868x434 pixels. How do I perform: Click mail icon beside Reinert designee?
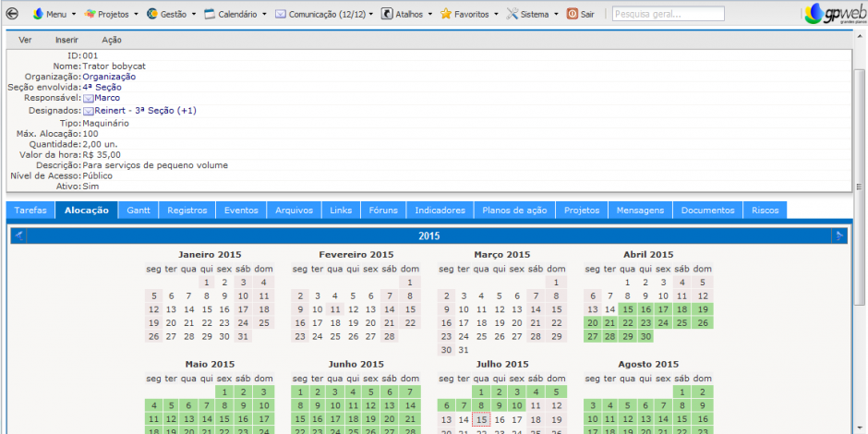pyautogui.click(x=89, y=111)
